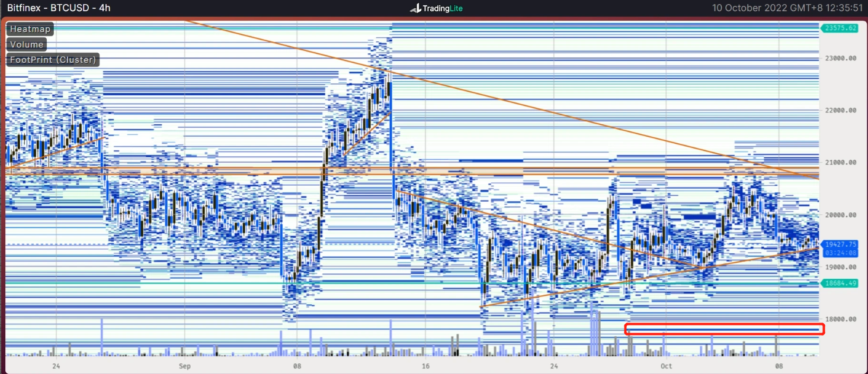Click the 18000.00 price axis label
Screen dimensions: 868x374
841,320
